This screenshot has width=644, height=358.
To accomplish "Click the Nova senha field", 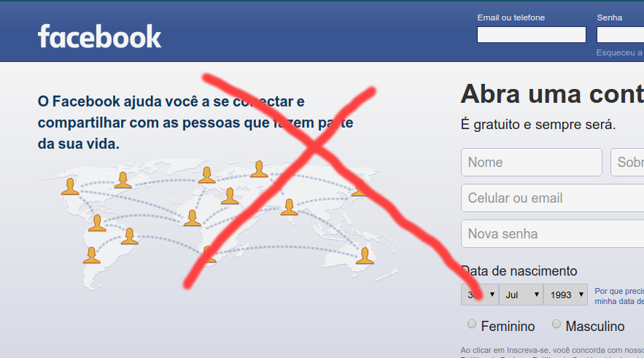I will pyautogui.click(x=552, y=233).
